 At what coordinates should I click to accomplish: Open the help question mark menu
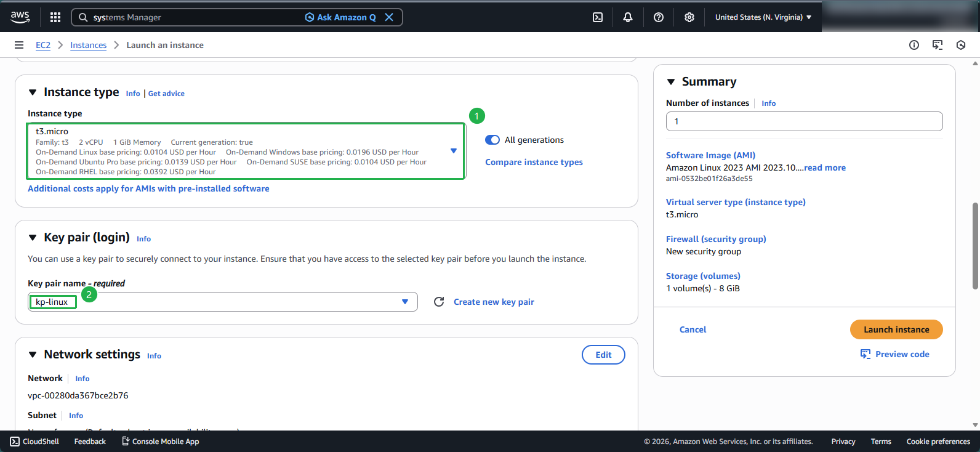click(659, 17)
